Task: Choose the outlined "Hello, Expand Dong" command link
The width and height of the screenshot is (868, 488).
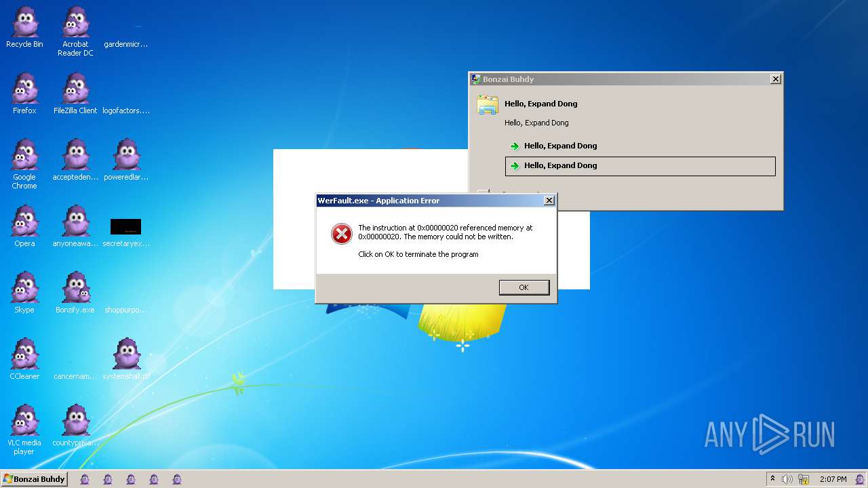Action: pos(640,166)
